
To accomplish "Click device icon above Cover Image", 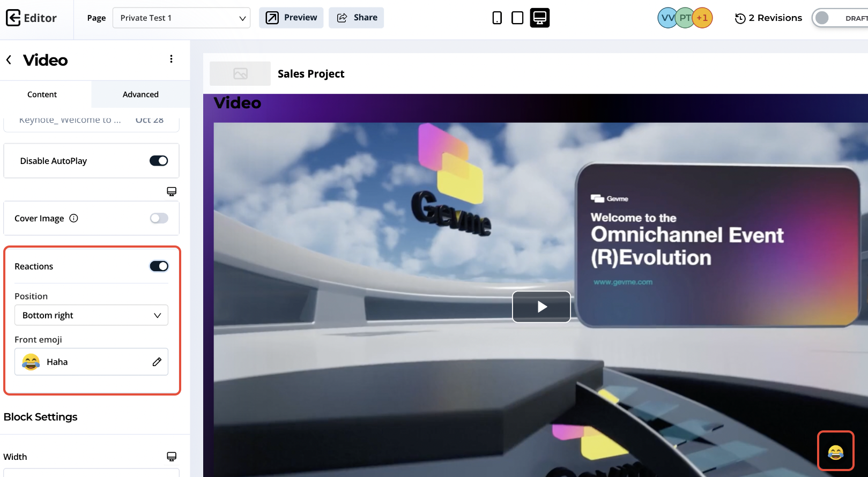I will coord(172,191).
